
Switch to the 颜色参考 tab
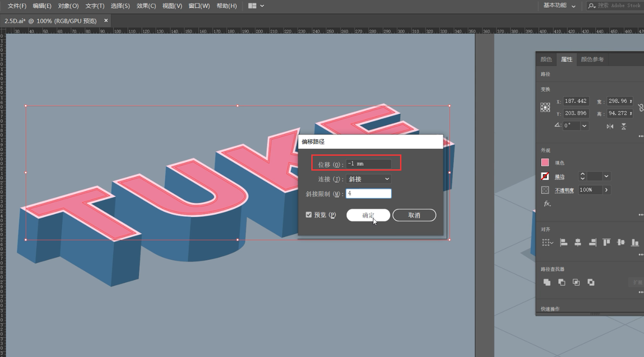coord(592,59)
